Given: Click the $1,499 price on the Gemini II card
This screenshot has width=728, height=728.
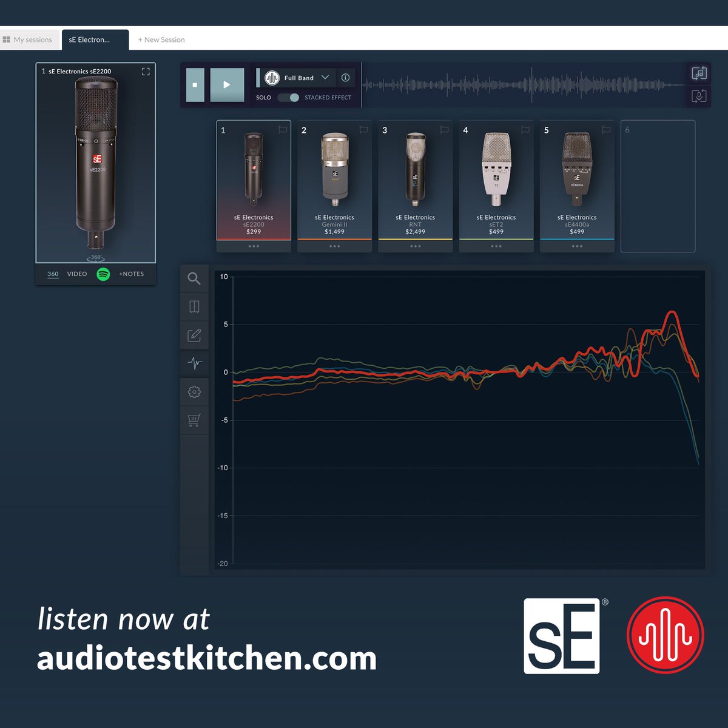Looking at the screenshot, I should point(334,232).
